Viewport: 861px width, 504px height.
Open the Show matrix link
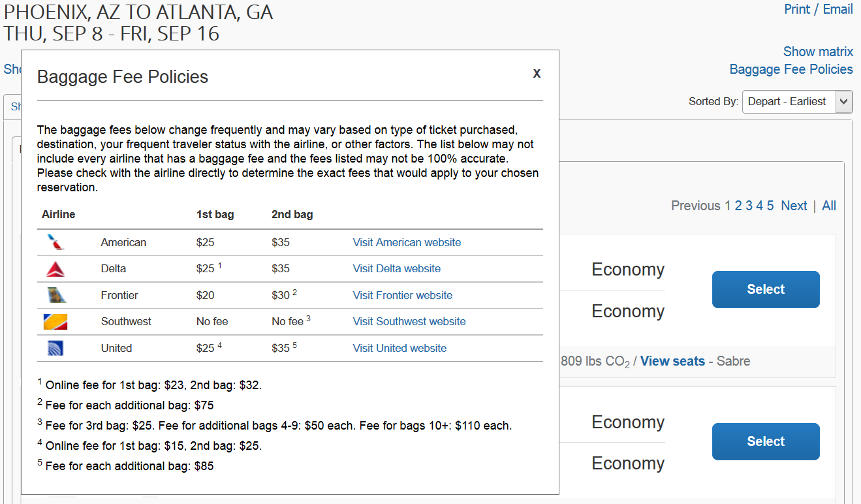point(818,52)
